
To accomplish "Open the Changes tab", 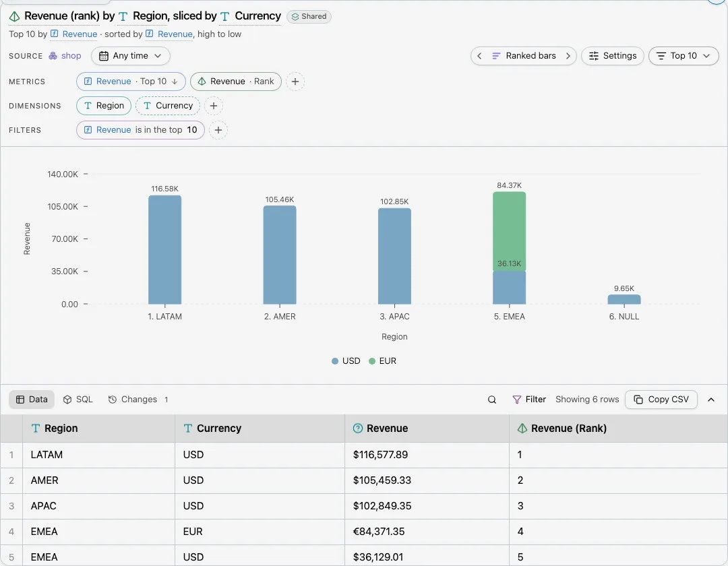I will click(138, 400).
